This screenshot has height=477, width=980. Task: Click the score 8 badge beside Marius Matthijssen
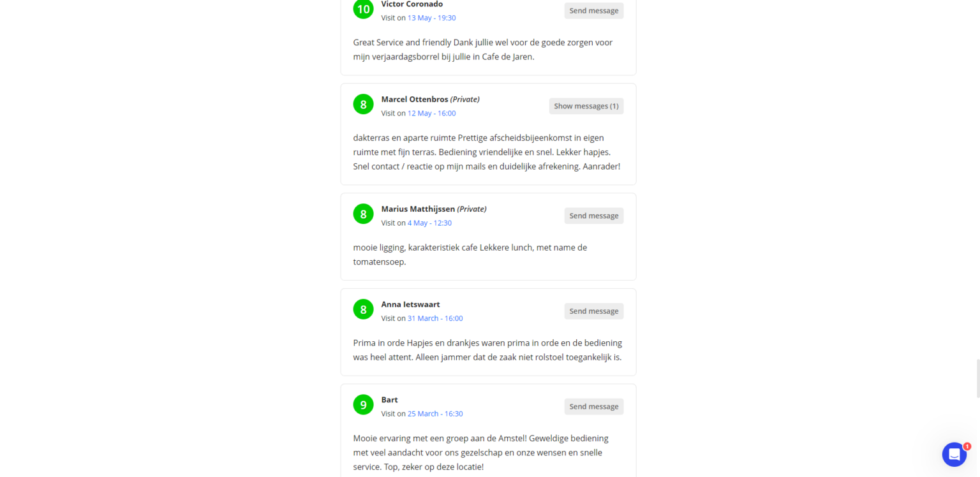[x=363, y=214]
